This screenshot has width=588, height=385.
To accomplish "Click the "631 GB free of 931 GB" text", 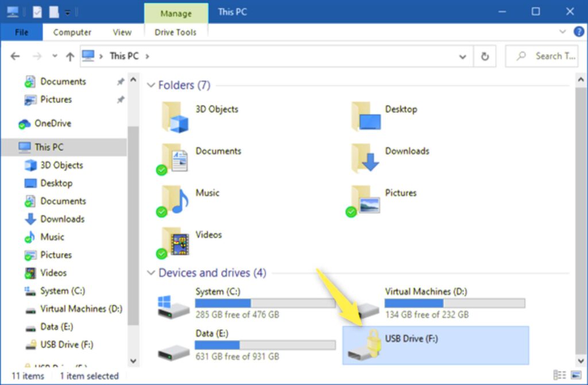I will pyautogui.click(x=237, y=356).
